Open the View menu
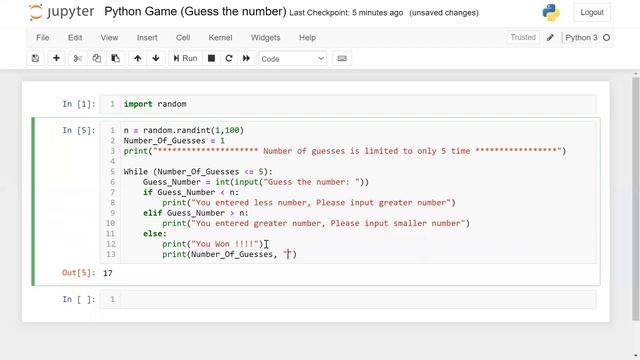Viewport: 640px width, 360px height. (109, 38)
